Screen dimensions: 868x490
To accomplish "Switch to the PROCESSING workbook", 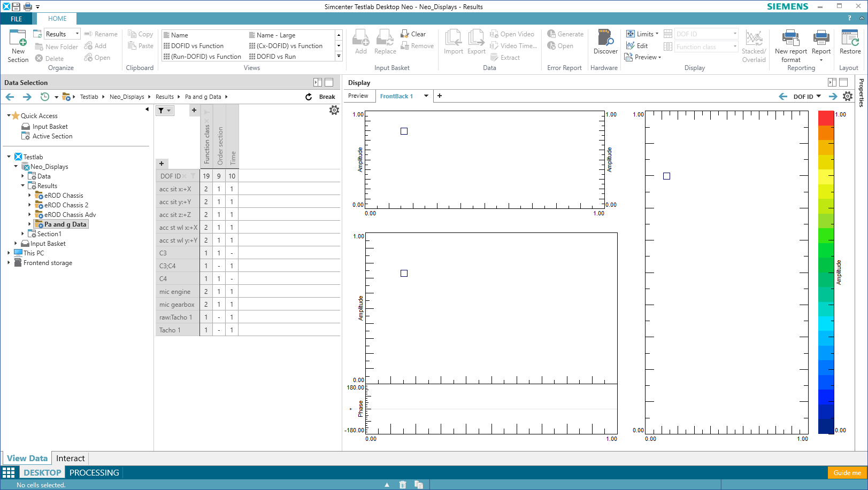I will click(94, 473).
